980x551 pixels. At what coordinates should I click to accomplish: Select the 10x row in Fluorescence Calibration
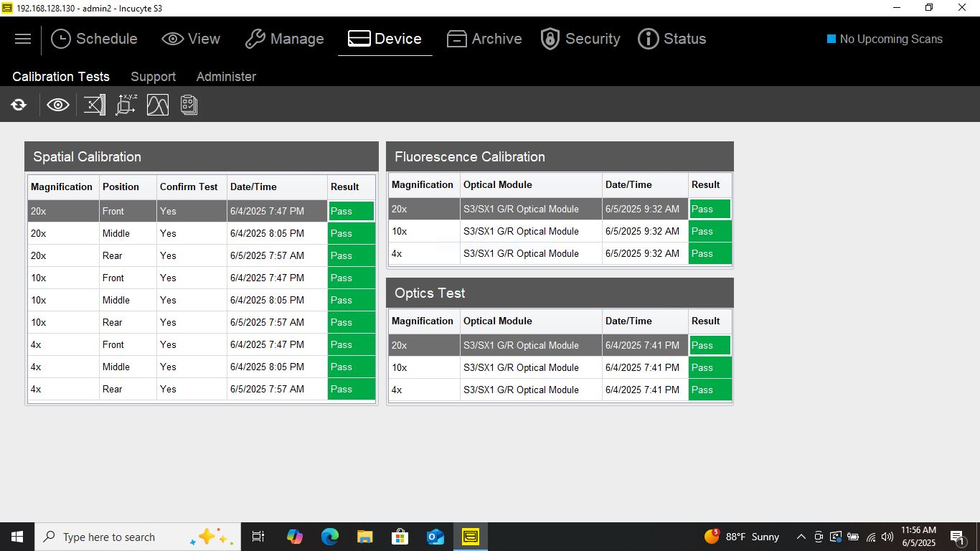(560, 231)
